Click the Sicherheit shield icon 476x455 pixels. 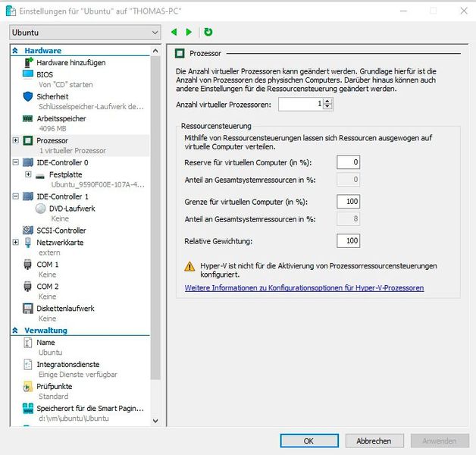[28, 96]
